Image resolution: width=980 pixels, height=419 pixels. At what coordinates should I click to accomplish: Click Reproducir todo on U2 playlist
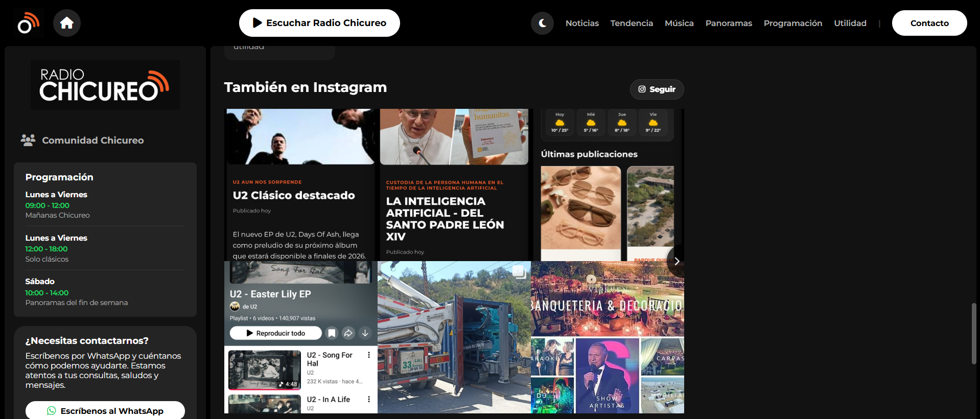click(x=276, y=333)
